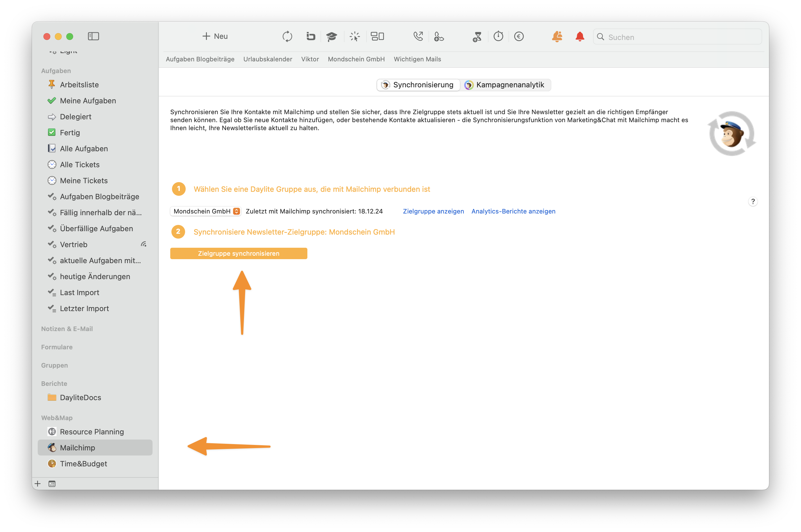Click Zielgruppe synchronisieren button

(x=239, y=253)
